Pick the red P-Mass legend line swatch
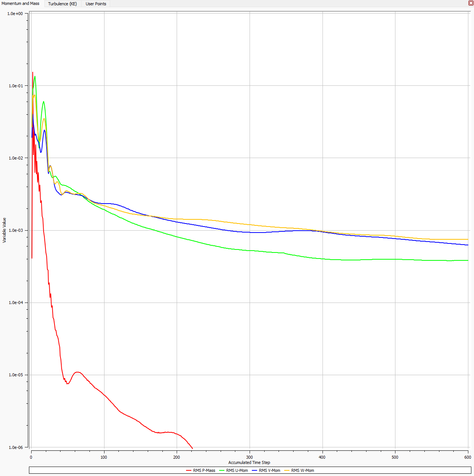This screenshot has height=476, width=474. click(189, 470)
